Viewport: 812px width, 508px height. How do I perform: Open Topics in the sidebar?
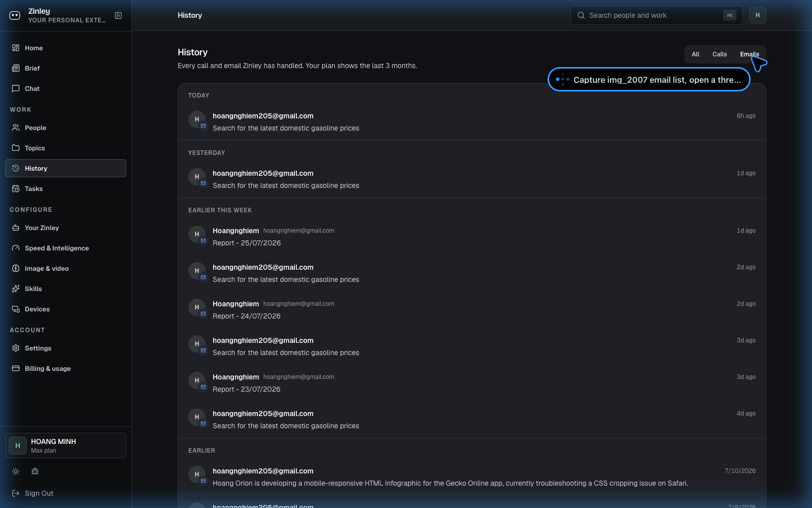coord(65,148)
